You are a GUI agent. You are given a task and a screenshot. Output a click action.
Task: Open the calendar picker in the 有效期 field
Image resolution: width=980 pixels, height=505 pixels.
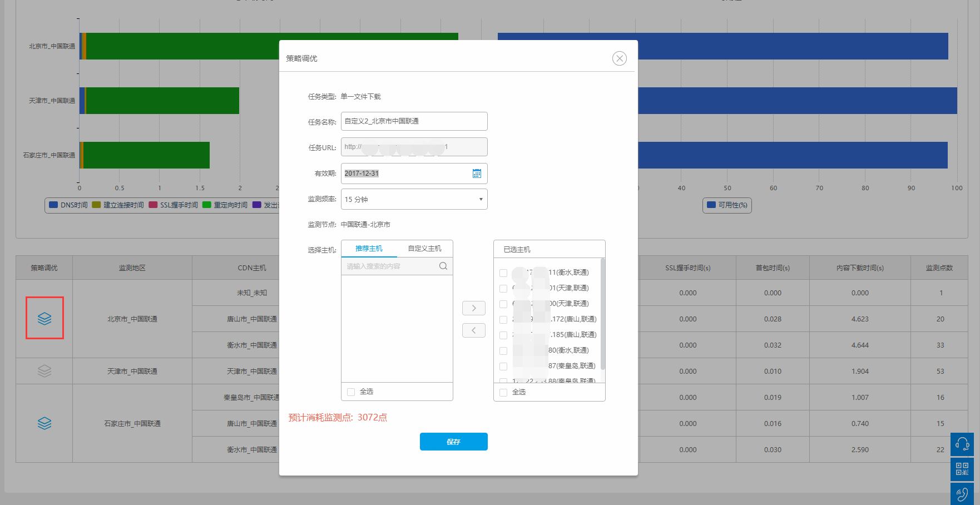coord(477,174)
